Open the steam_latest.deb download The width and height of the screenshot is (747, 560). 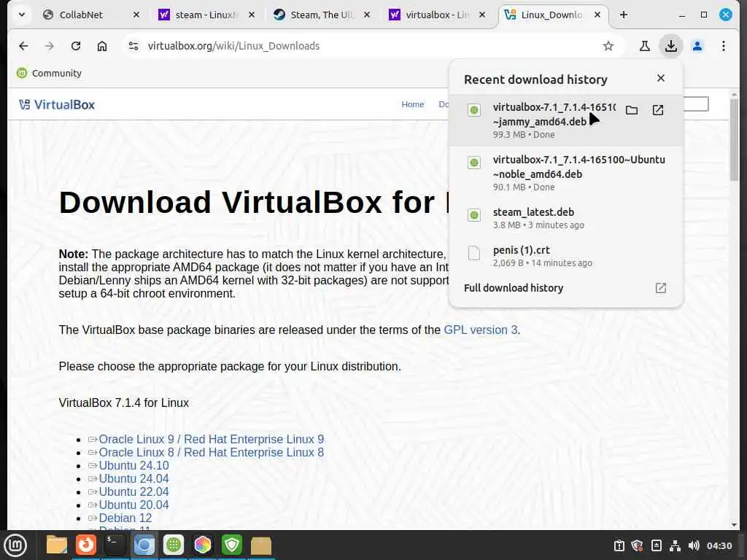point(566,217)
